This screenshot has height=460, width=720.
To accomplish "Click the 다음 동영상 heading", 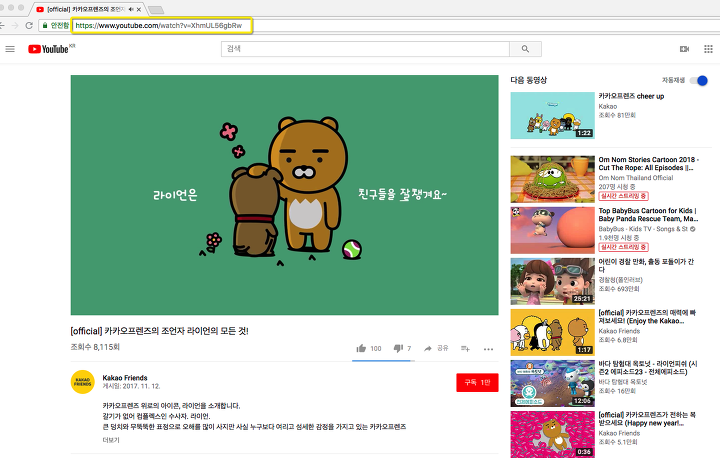I will coord(529,80).
